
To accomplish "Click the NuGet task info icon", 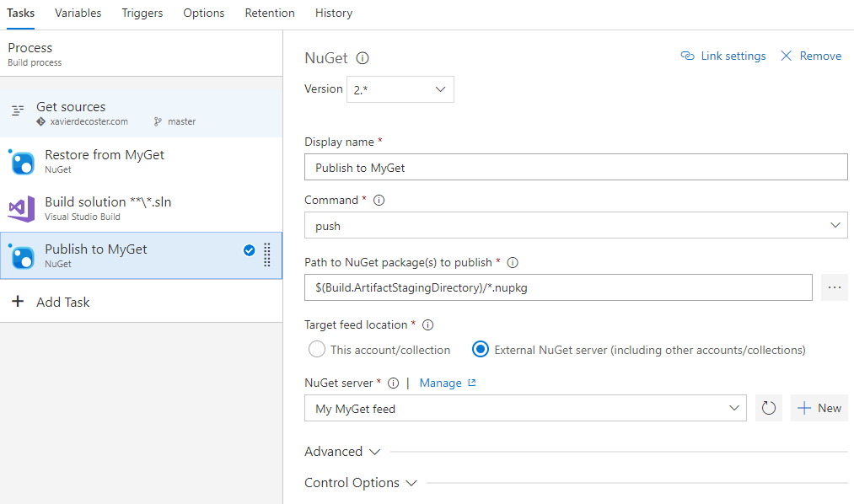I will coord(363,58).
